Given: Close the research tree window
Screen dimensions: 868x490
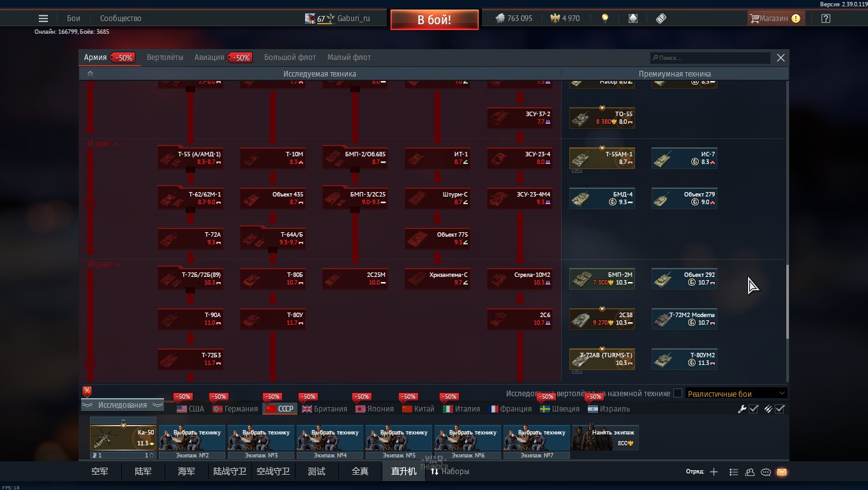Looking at the screenshot, I should coord(781,57).
